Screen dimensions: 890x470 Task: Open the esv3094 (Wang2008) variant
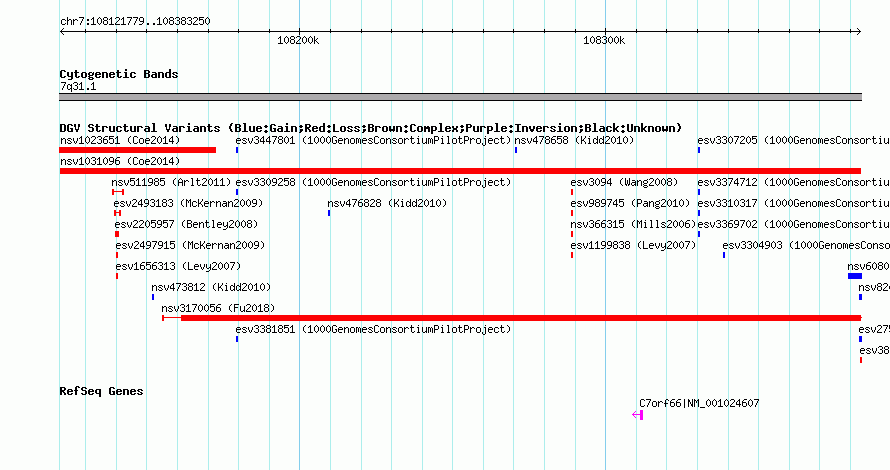pyautogui.click(x=624, y=182)
